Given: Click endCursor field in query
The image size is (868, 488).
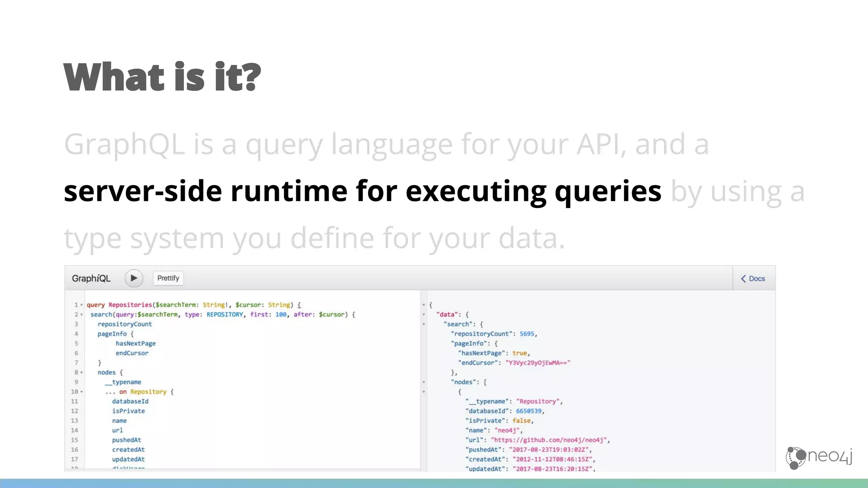Looking at the screenshot, I should point(132,353).
